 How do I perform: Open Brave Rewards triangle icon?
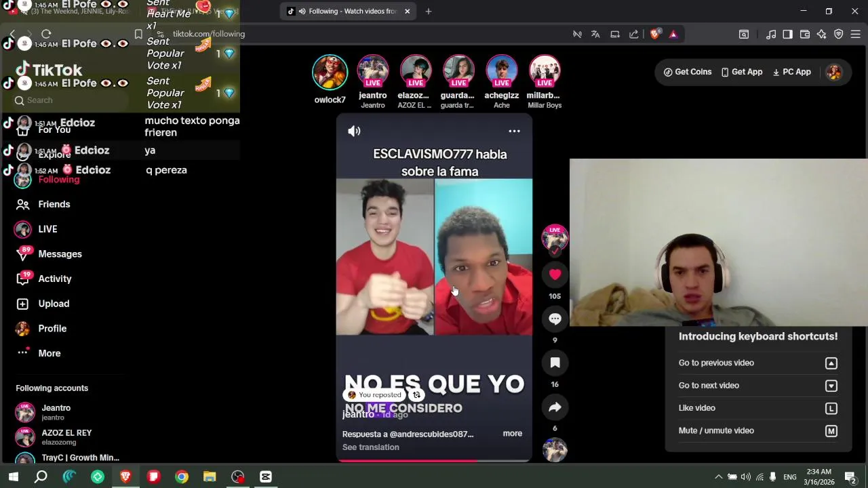pos(673,34)
